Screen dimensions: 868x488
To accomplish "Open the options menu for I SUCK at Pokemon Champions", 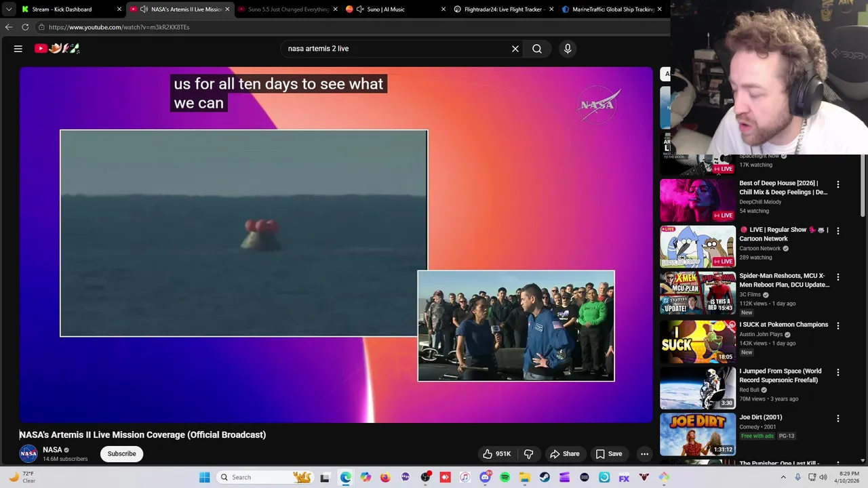I will [x=837, y=326].
